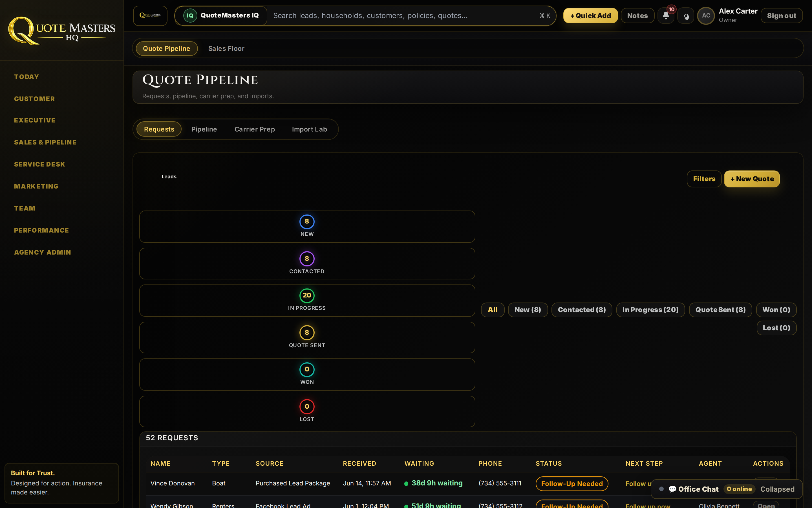
Task: Click the global search input field
Action: coord(403,16)
